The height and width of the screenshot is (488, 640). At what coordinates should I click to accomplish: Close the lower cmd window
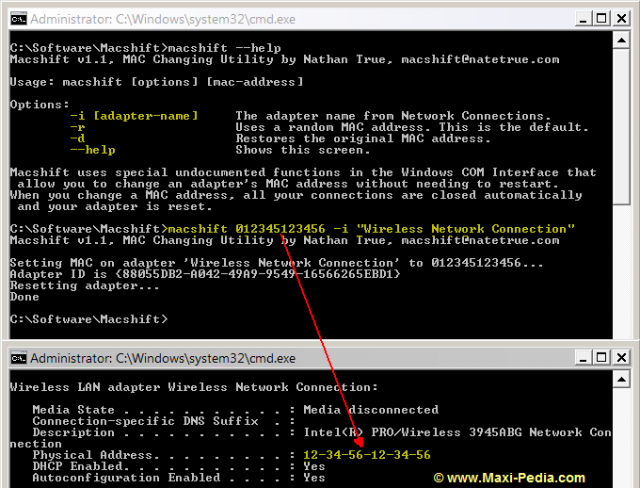621,358
